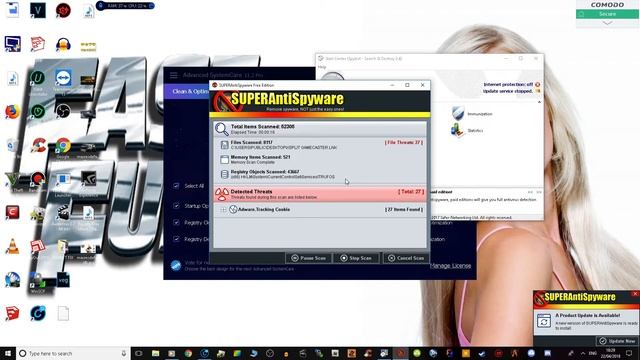
Task: Click the Adware.Tracking Cookie globe icon
Action: pos(233,209)
